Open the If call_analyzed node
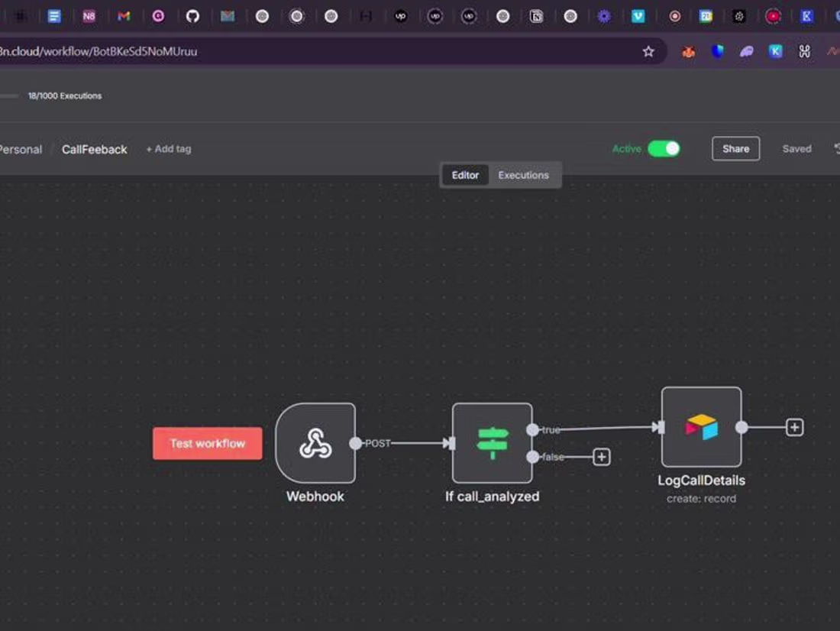840x631 pixels. 493,443
